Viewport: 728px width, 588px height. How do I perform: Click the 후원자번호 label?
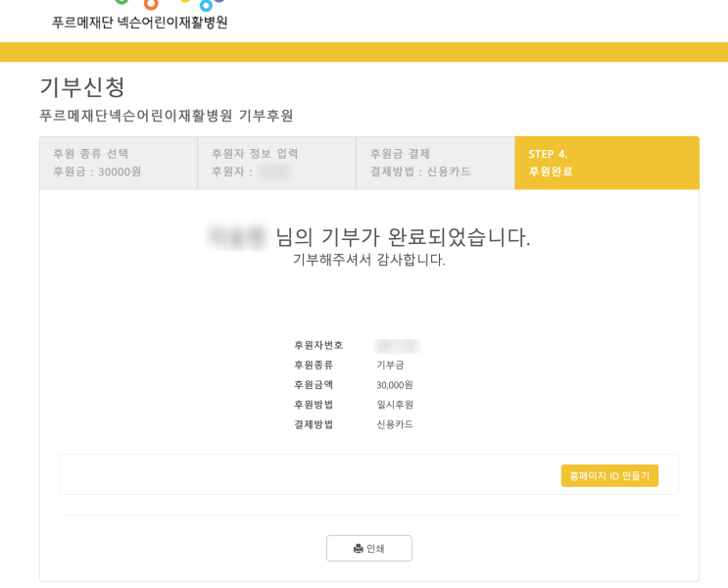click(318, 345)
